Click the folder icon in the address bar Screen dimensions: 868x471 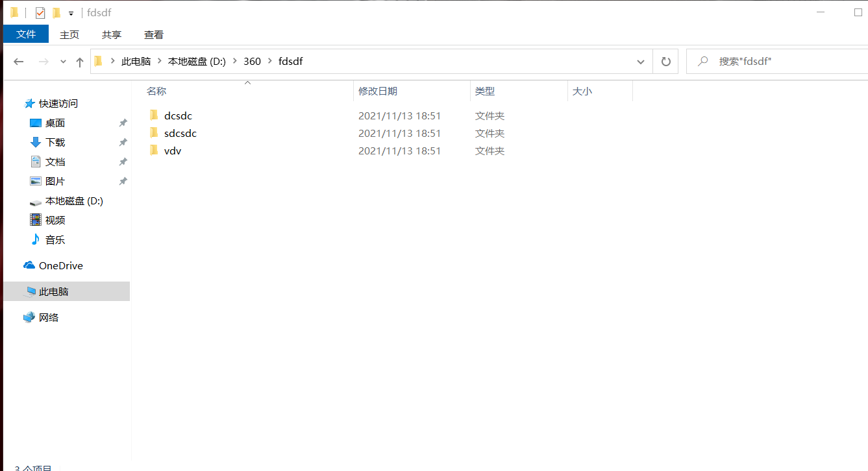pyautogui.click(x=99, y=62)
